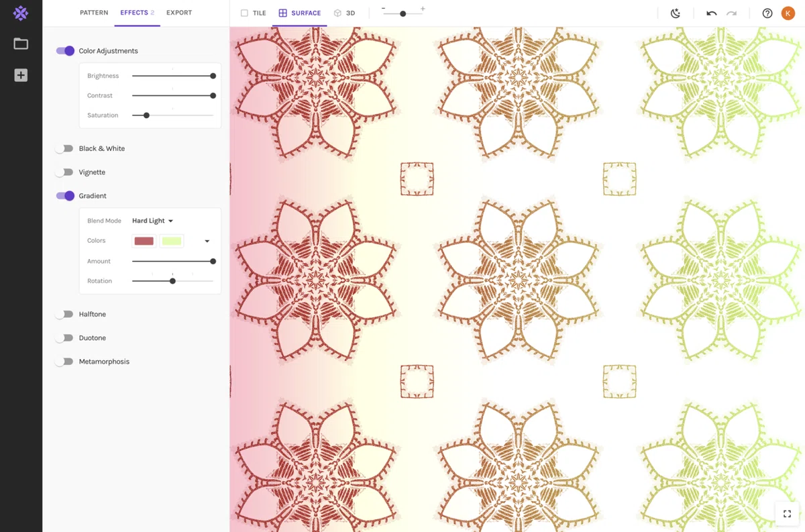Viewport: 805px width, 532px height.
Task: Disable the Color Adjustments toggle
Action: click(x=65, y=51)
